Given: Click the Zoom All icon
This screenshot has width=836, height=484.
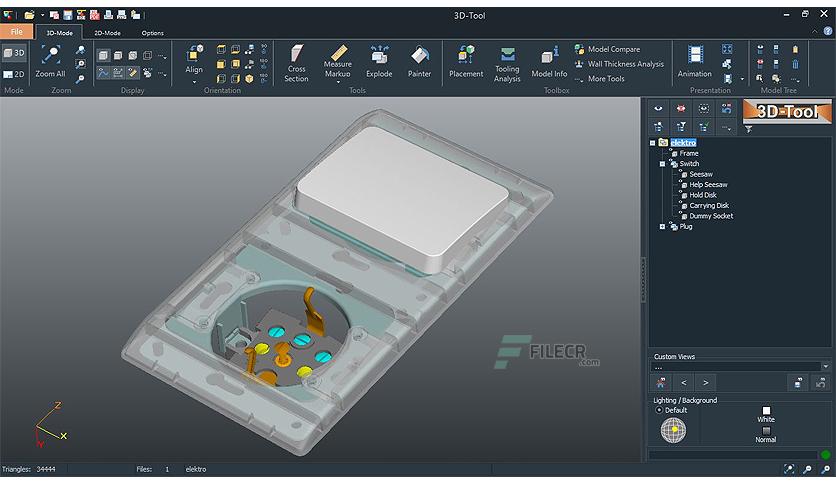Looking at the screenshot, I should tap(51, 62).
